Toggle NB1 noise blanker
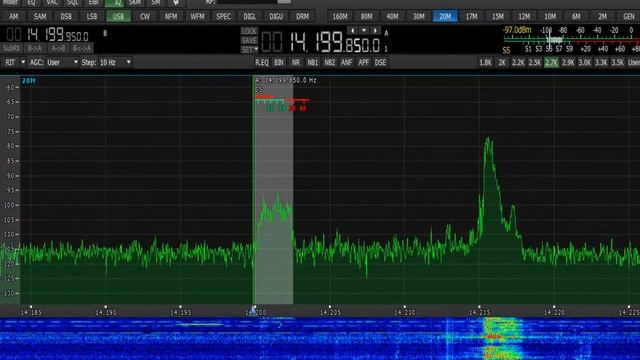 click(313, 62)
